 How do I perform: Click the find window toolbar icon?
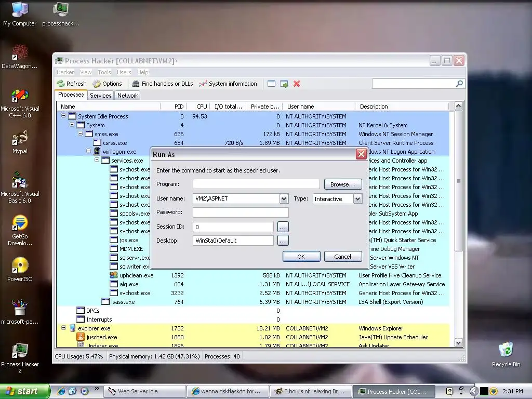tap(271, 84)
